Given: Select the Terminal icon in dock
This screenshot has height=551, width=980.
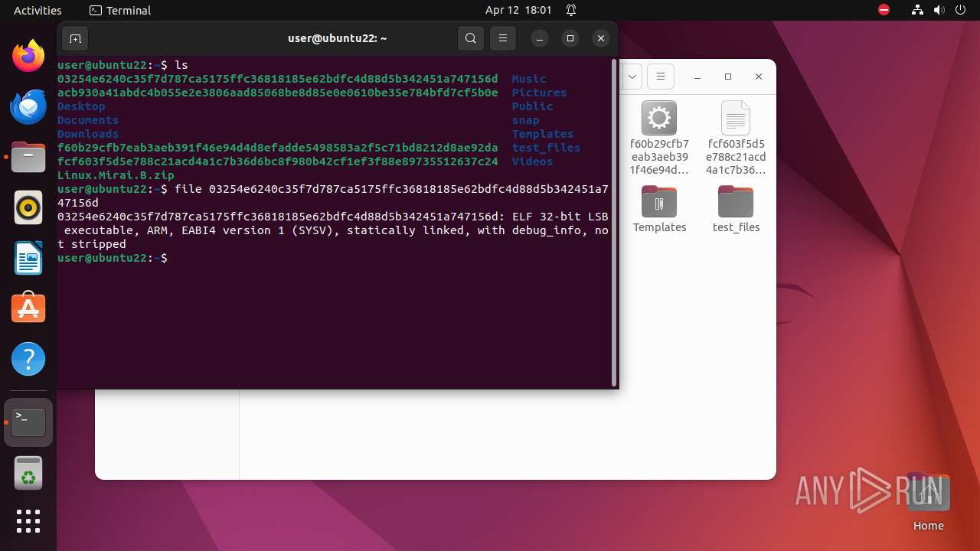Looking at the screenshot, I should [28, 422].
